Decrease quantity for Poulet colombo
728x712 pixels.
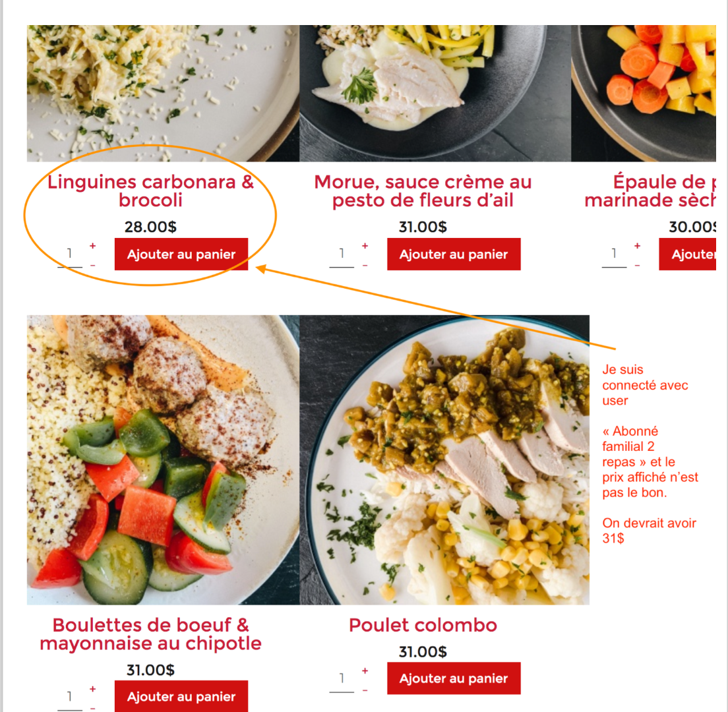pos(365,690)
